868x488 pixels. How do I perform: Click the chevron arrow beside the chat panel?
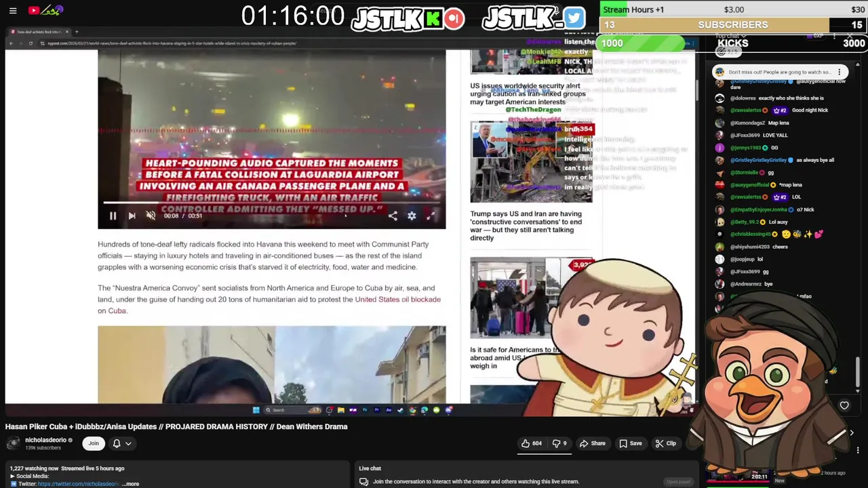click(x=852, y=432)
